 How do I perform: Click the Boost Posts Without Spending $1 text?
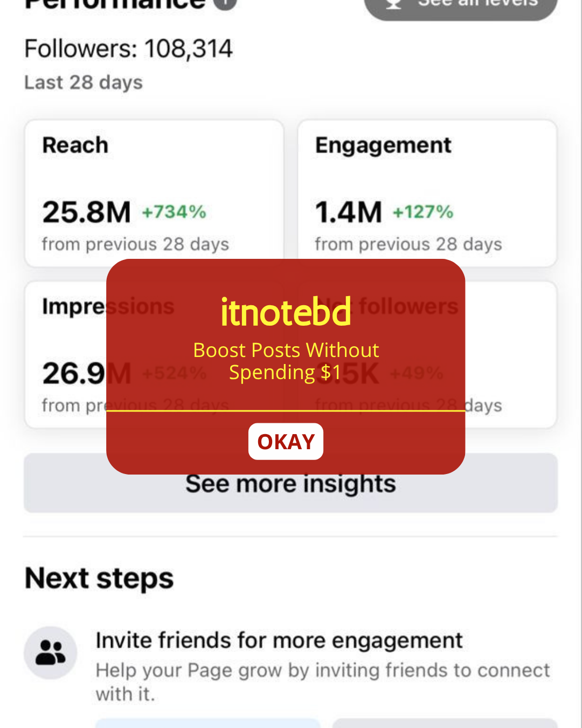click(x=286, y=361)
